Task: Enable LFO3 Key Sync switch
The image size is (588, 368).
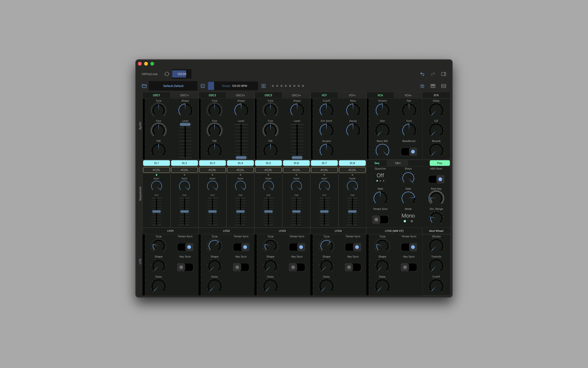Action: point(297,267)
